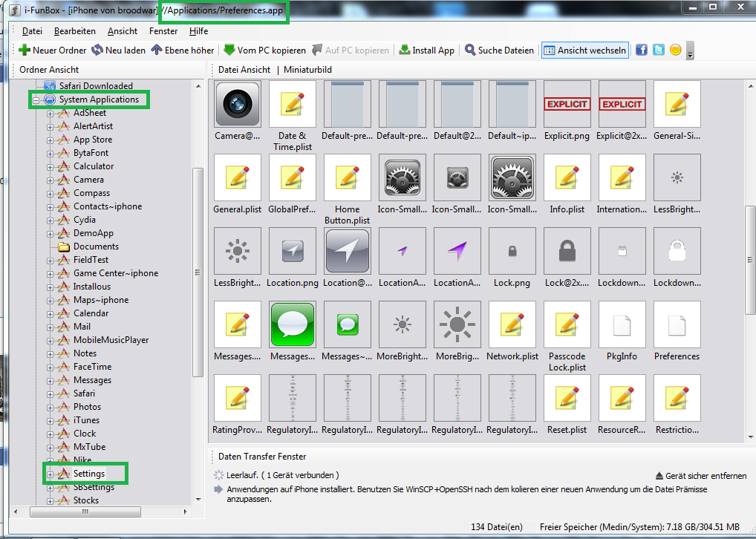Expand the FieldTest tree node
The width and height of the screenshot is (756, 539).
tap(50, 261)
